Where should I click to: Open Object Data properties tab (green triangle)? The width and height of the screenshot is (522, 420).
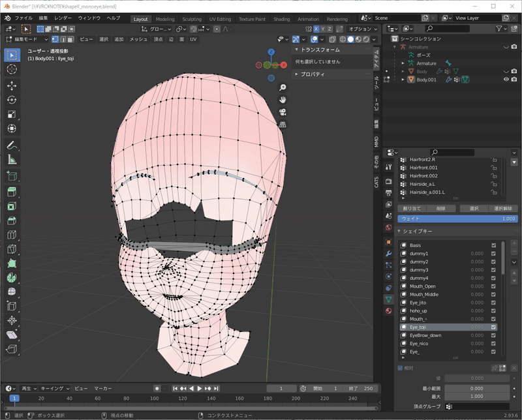click(x=388, y=299)
